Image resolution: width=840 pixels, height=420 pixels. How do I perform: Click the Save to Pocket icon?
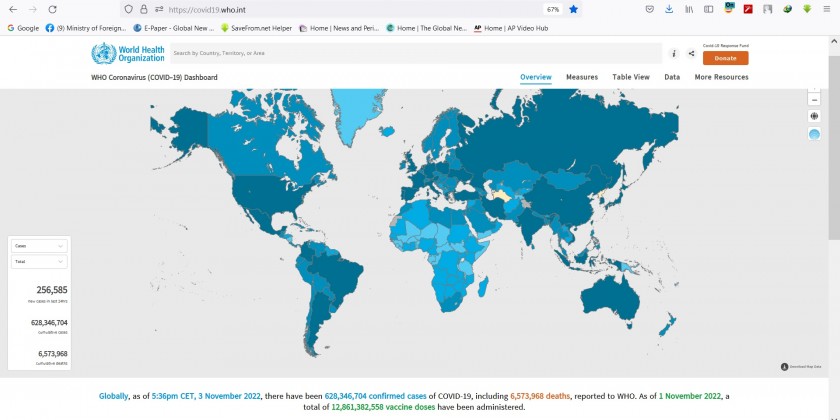(x=650, y=9)
